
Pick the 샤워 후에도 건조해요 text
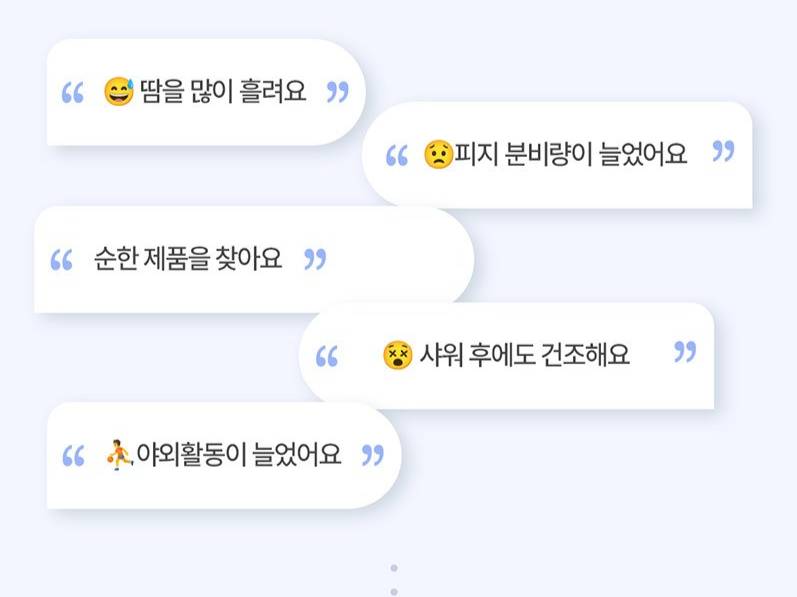point(524,355)
